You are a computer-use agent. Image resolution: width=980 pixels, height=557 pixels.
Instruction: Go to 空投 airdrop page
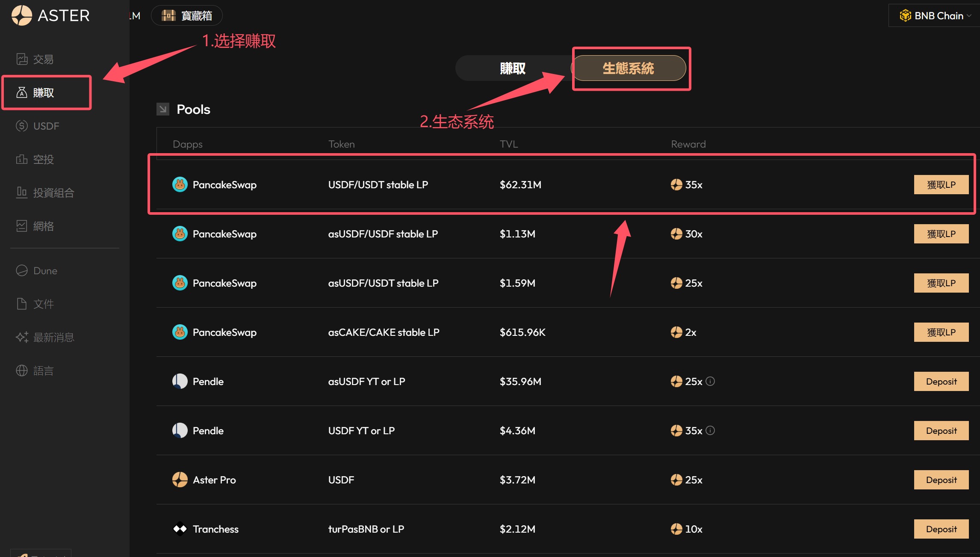click(35, 159)
